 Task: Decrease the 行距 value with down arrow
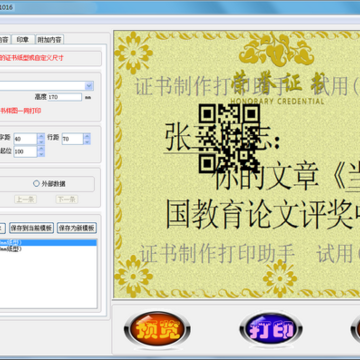(x=87, y=142)
